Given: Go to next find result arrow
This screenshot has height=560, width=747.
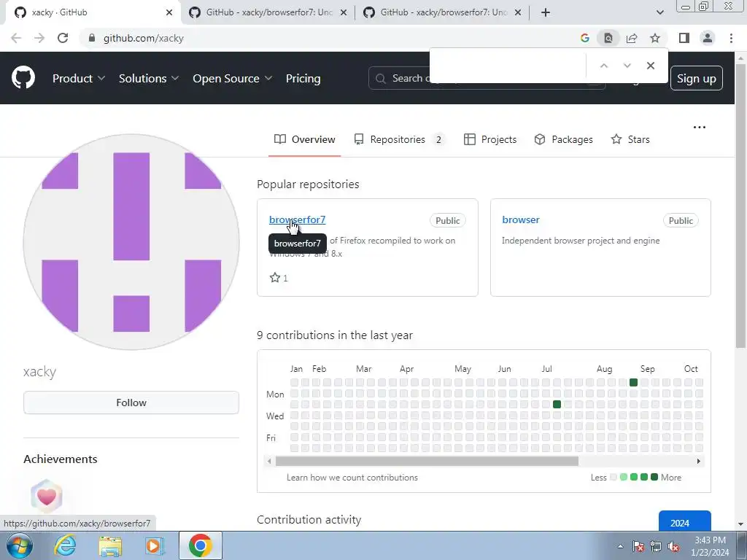Looking at the screenshot, I should tap(627, 66).
